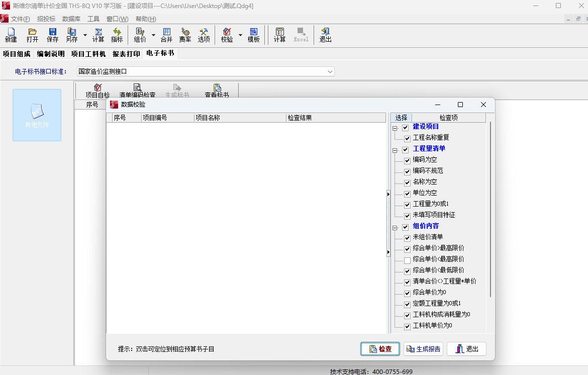
Task: Close the 数据校验 dialog
Action: 483,105
